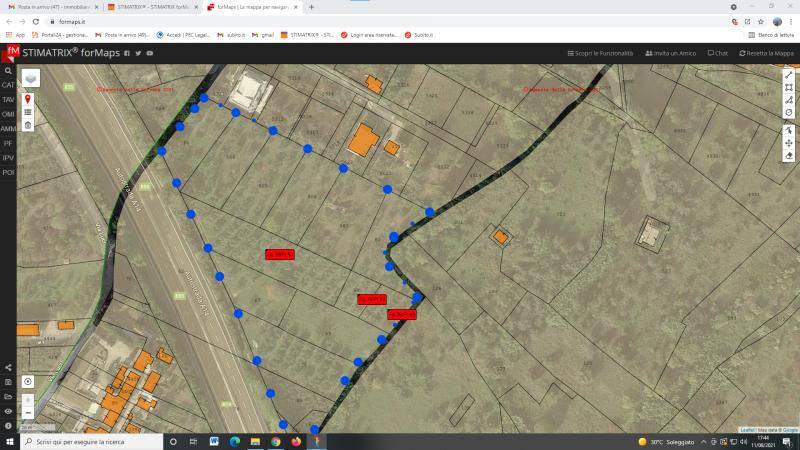Open the OMI sidebar section
This screenshot has height=450, width=800.
pyautogui.click(x=8, y=114)
